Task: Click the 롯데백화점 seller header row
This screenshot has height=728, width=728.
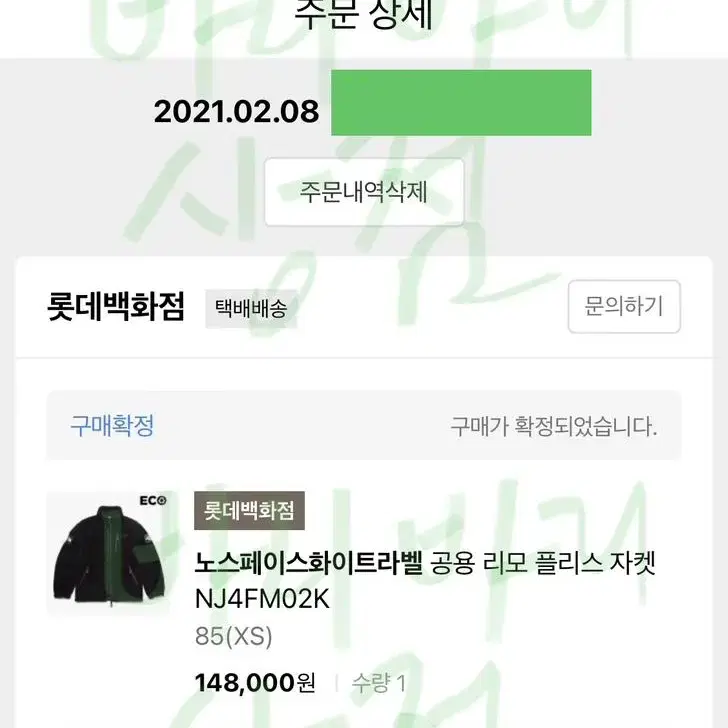Action: (x=364, y=307)
